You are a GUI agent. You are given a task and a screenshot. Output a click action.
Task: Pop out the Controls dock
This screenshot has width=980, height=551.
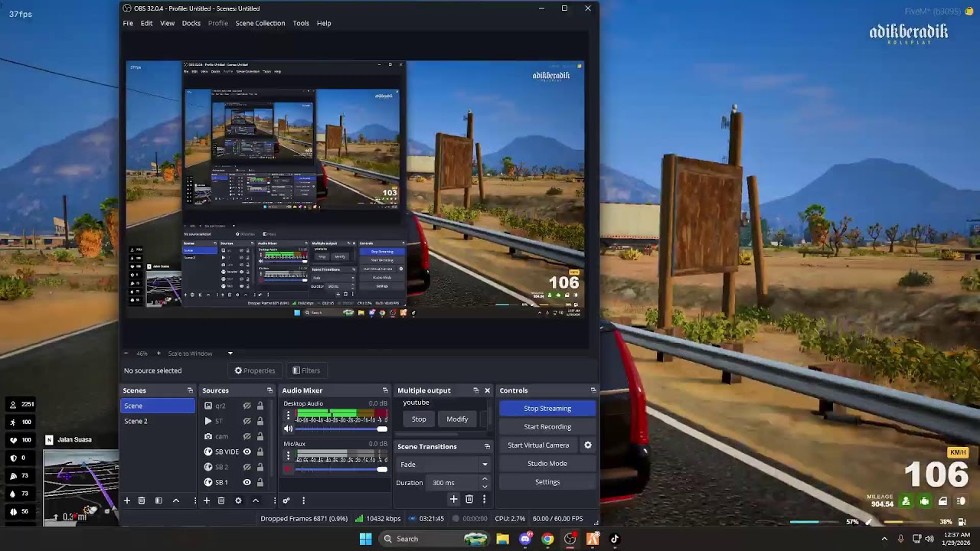[x=593, y=390]
